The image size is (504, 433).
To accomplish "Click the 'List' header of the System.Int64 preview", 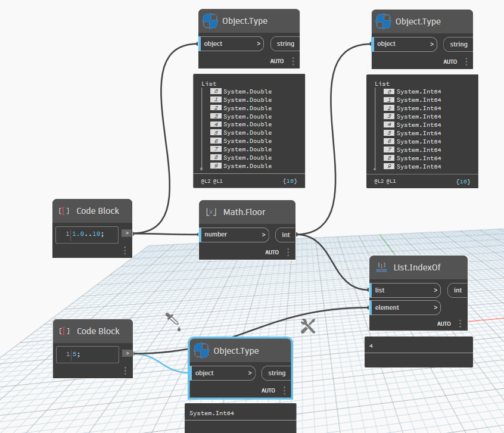I will [x=382, y=83].
